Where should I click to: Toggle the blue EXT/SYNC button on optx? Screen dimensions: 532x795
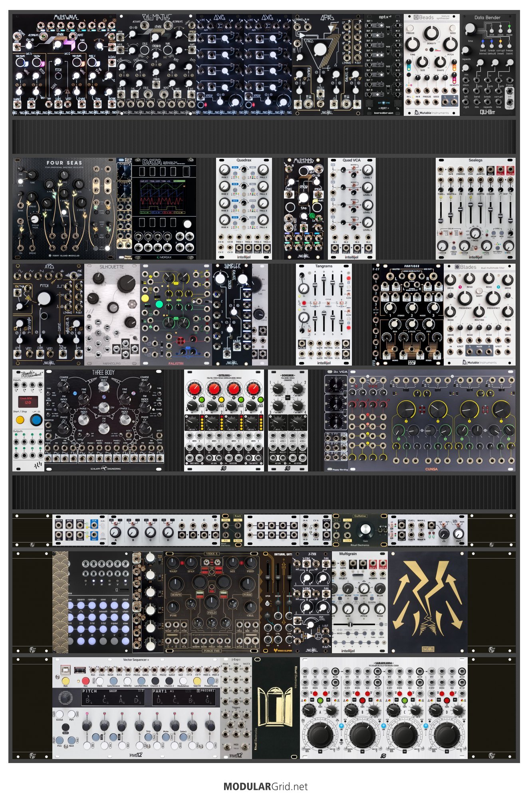pos(383,103)
